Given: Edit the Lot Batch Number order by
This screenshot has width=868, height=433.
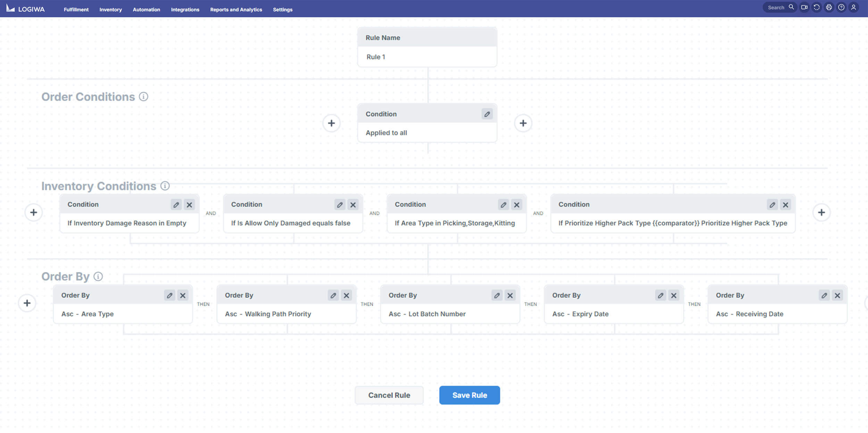Looking at the screenshot, I should point(497,296).
